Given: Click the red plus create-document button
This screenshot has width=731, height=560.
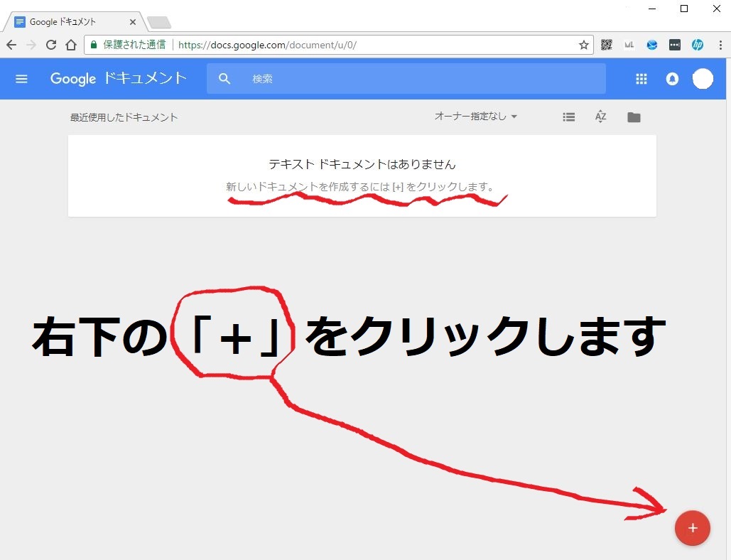Looking at the screenshot, I should [693, 528].
